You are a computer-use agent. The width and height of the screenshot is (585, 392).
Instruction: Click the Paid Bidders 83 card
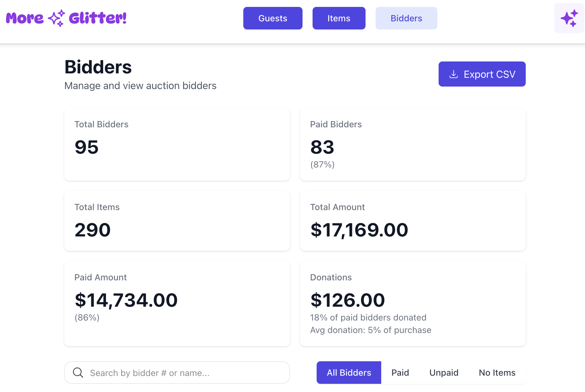pos(413,144)
